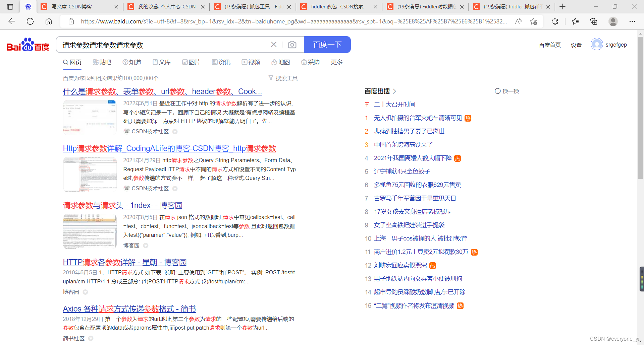View site lock information icon
This screenshot has width=644, height=345.
(x=71, y=21)
